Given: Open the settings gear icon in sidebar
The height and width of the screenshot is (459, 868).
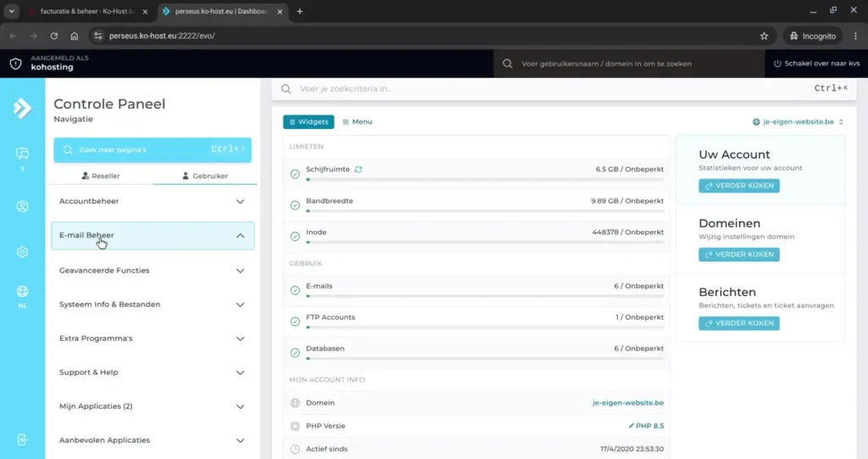Looking at the screenshot, I should click(22, 252).
